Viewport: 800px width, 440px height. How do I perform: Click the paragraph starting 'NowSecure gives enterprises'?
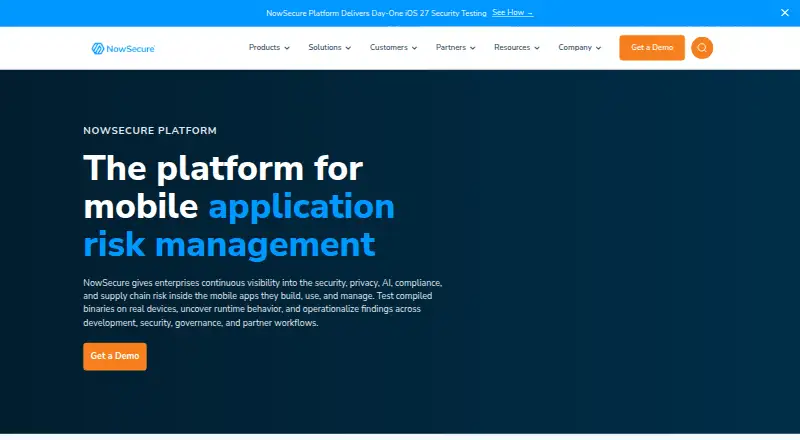[x=263, y=303]
